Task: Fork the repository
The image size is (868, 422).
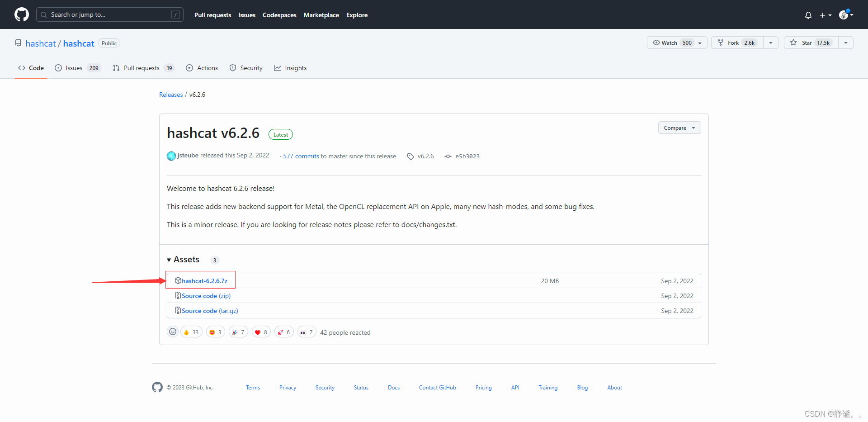Action: [x=737, y=43]
